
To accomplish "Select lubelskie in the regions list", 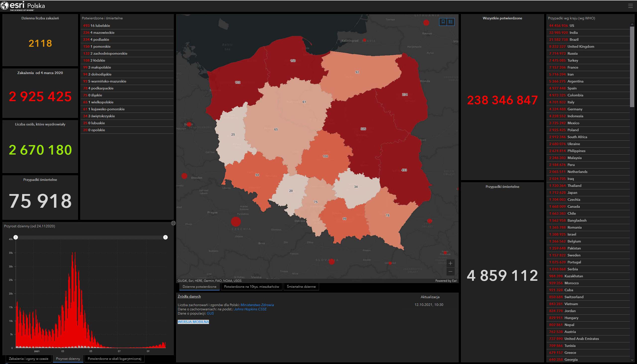I will pyautogui.click(x=100, y=26).
